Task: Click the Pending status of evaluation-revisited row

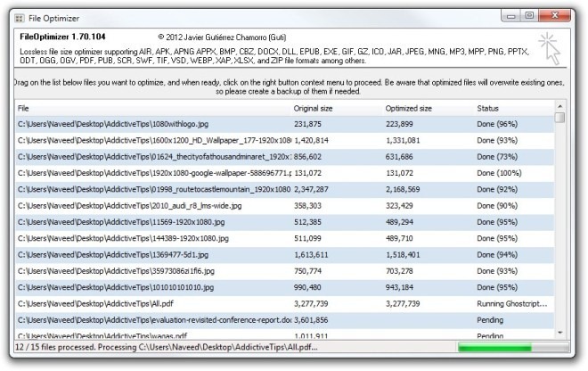Action: 490,320
